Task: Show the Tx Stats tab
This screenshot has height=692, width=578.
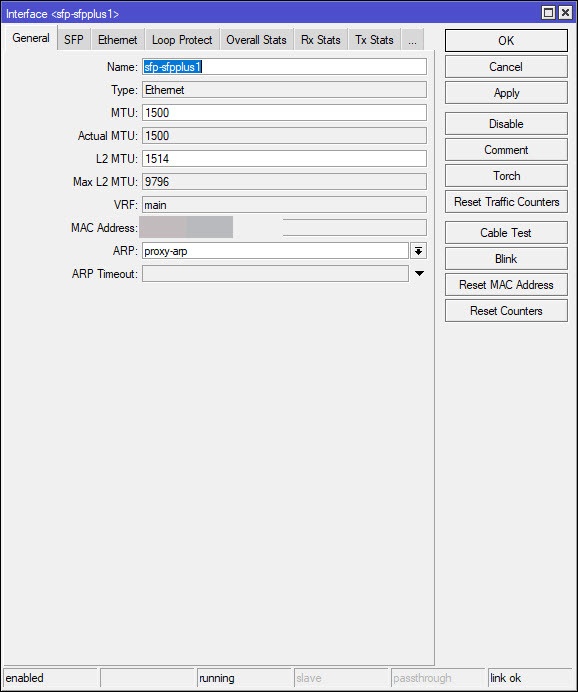Action: point(374,40)
